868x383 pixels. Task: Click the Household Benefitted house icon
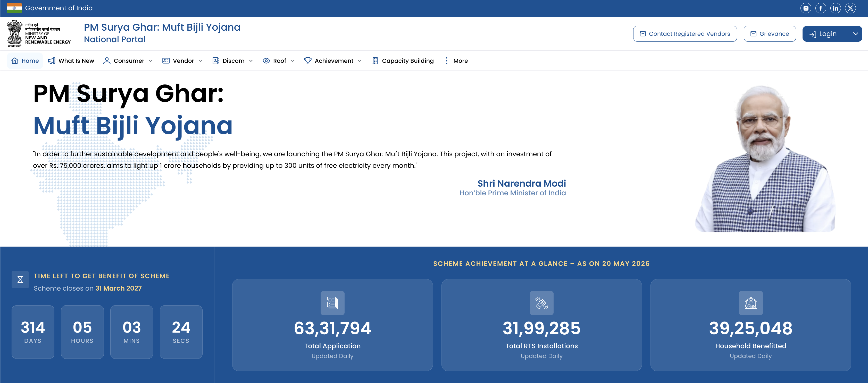tap(751, 303)
